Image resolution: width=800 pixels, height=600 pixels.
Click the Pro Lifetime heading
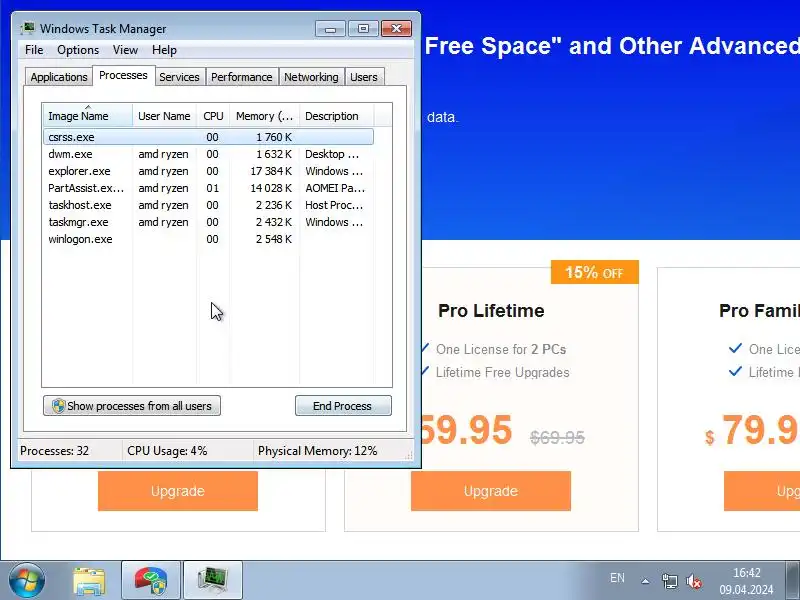click(x=491, y=311)
